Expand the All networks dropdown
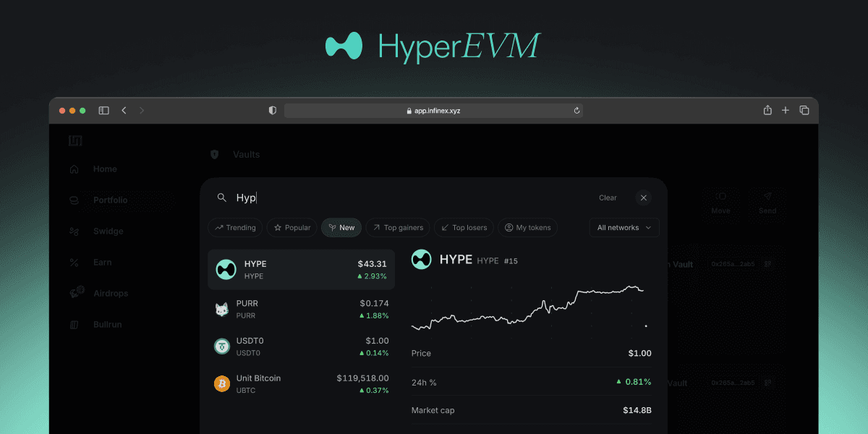The image size is (868, 434). click(x=624, y=228)
